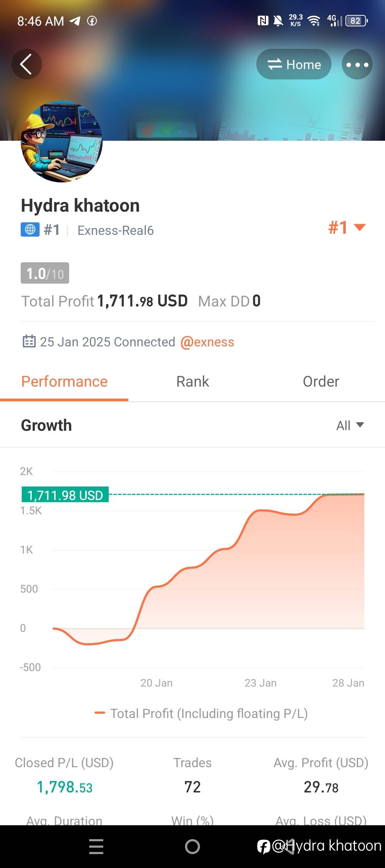Switch to the Performance tab
The width and height of the screenshot is (385, 868).
click(64, 382)
